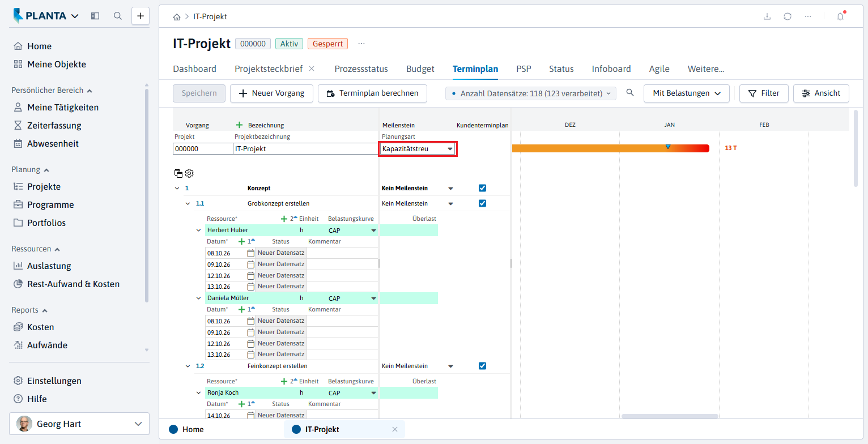The image size is (868, 444).
Task: Refresh using the reload icon
Action: pos(788,16)
